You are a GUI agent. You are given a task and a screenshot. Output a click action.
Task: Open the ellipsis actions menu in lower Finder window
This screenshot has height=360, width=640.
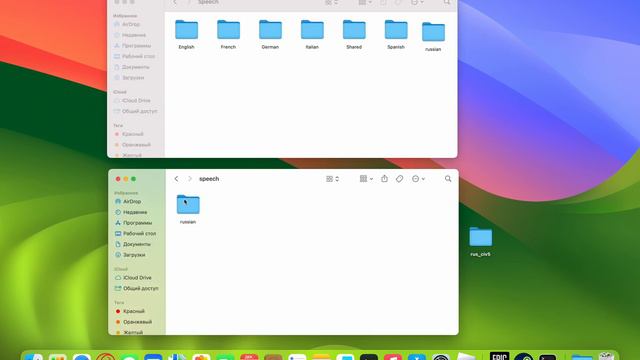click(418, 179)
